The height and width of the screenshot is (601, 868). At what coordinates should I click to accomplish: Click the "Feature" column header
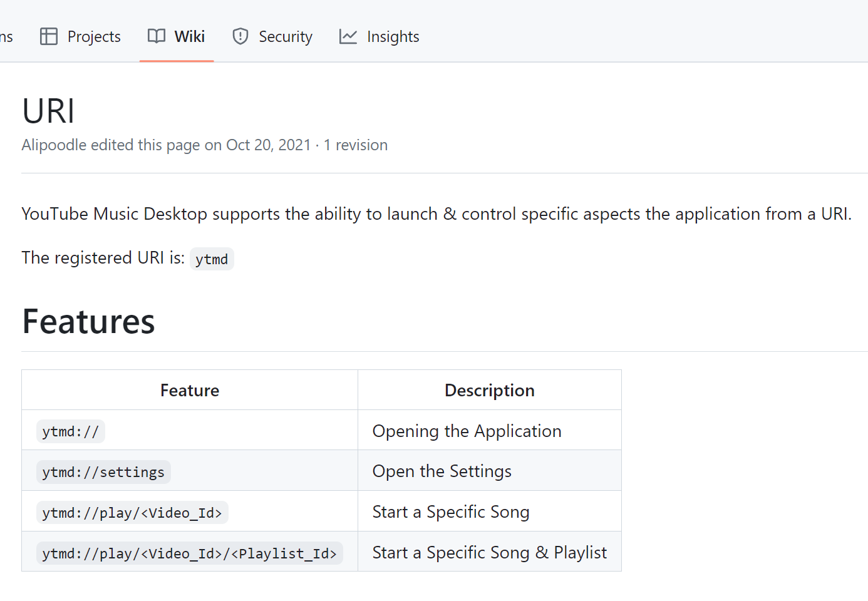click(190, 391)
